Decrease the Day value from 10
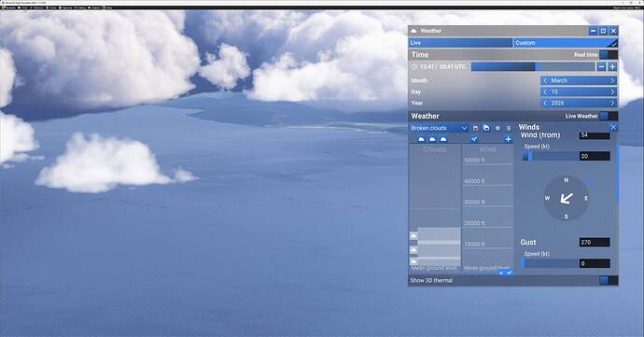 pos(545,91)
